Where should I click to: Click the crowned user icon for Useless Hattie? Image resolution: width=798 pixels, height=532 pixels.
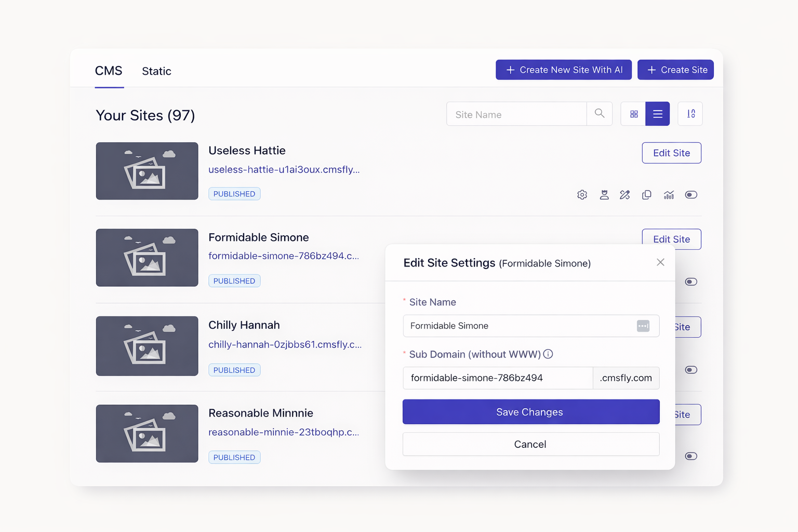tap(604, 195)
